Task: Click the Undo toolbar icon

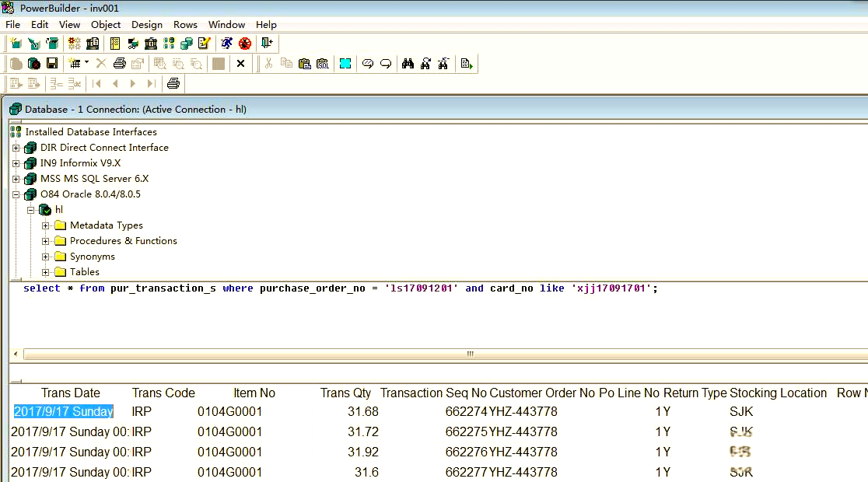Action: point(367,64)
